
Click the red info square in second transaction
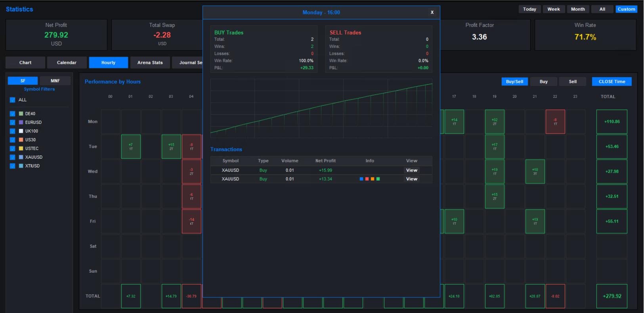[x=367, y=179]
